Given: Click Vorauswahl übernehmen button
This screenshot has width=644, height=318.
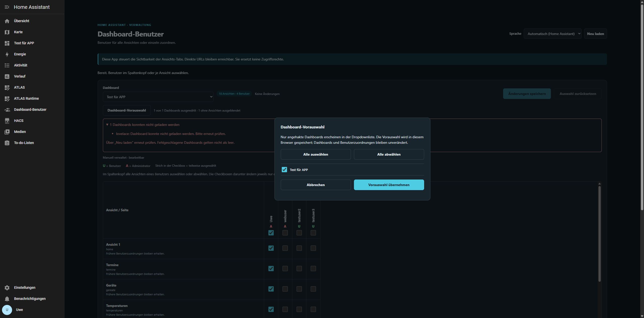Looking at the screenshot, I should (x=389, y=185).
